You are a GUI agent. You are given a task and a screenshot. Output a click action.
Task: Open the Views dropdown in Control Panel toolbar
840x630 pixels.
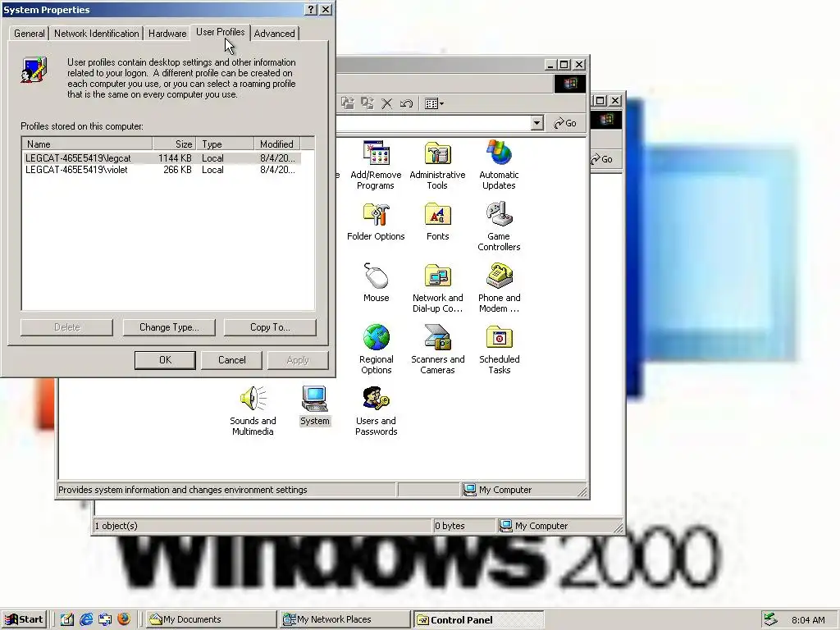(x=434, y=103)
